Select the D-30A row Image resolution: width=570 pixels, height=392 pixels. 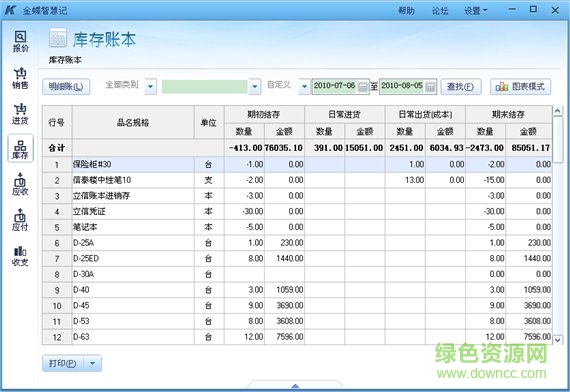[x=297, y=274]
